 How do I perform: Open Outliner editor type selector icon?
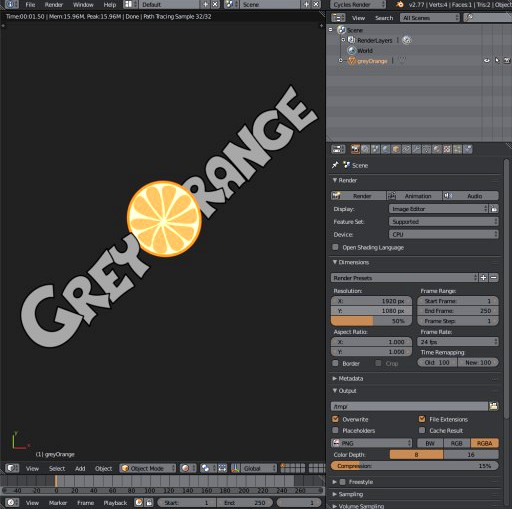(338, 18)
